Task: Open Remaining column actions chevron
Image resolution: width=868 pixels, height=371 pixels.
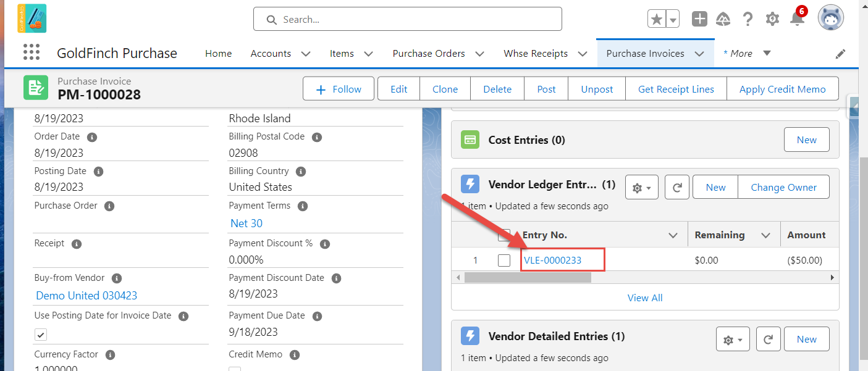Action: click(766, 235)
